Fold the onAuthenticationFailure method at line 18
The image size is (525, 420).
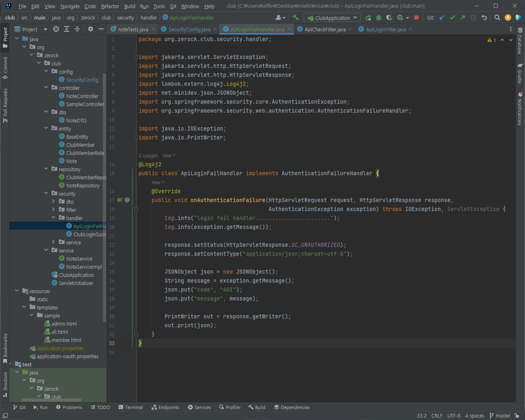136,209
